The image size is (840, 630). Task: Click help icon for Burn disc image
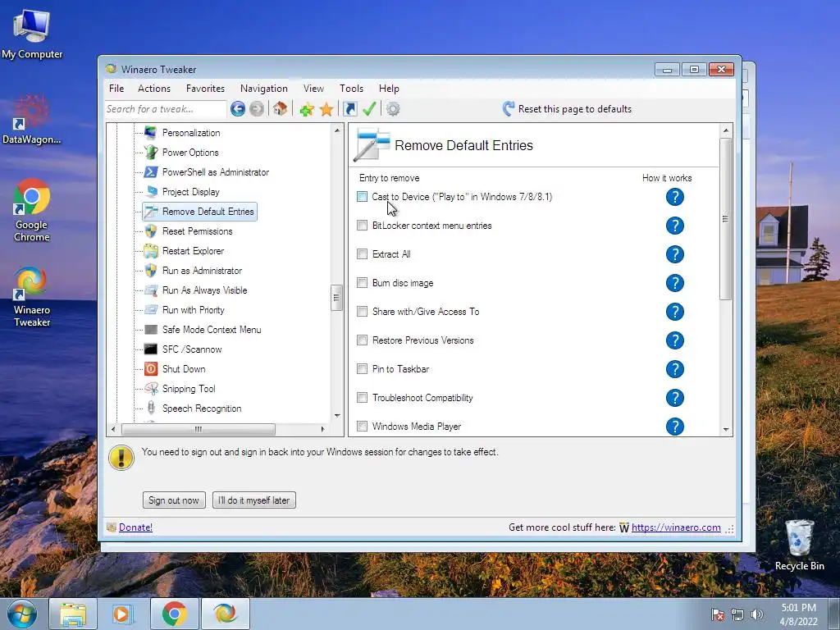click(675, 283)
